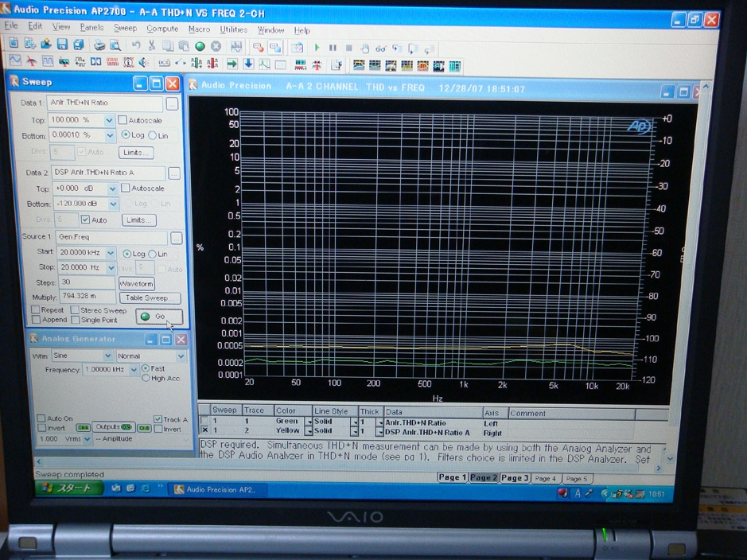Click the Open file toolbar icon
747x560 pixels.
coord(45,45)
